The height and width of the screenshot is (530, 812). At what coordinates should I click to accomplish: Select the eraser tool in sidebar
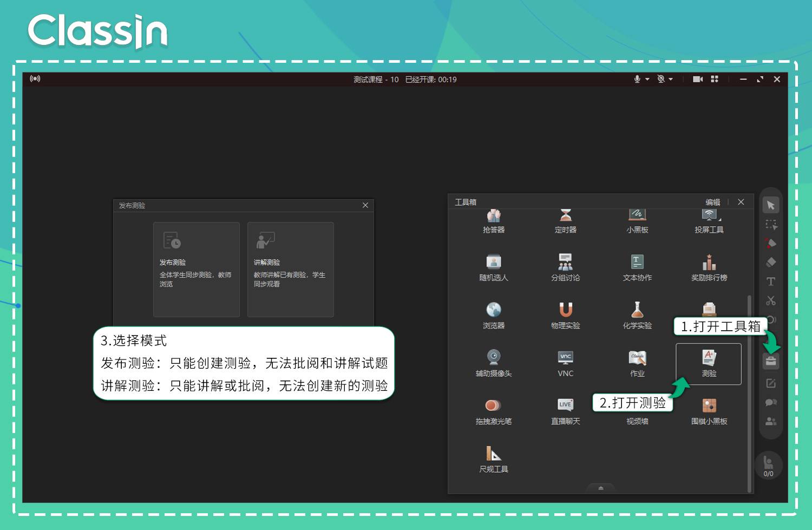point(771,262)
